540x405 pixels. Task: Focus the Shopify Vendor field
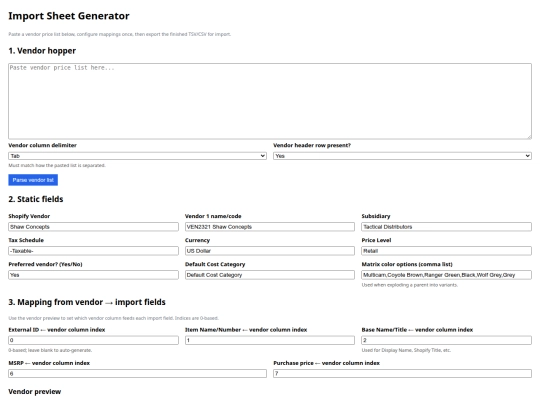pyautogui.click(x=93, y=227)
